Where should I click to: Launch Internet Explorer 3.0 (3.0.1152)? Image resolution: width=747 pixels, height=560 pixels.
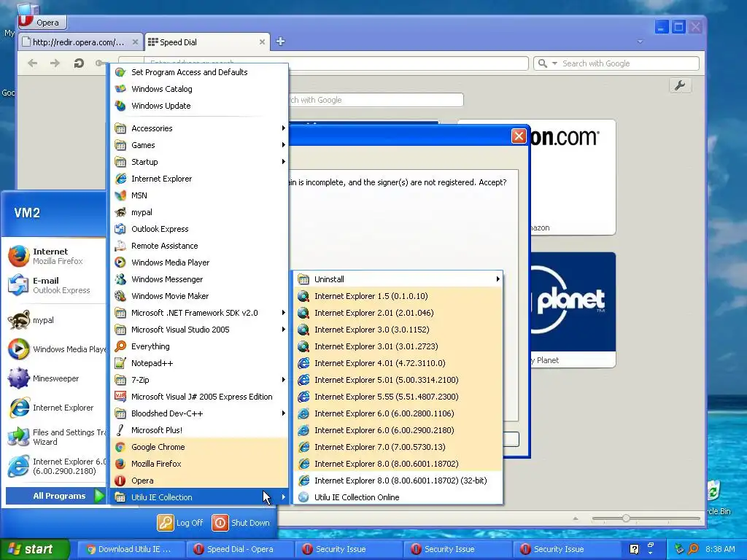(x=398, y=330)
